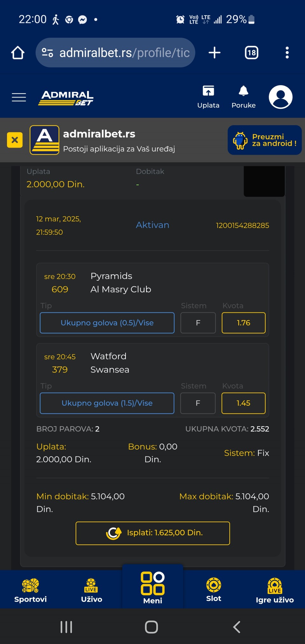Cash out ticket for 1.625,00 Din.
Viewport: 305px width, 644px height.
pos(152,533)
